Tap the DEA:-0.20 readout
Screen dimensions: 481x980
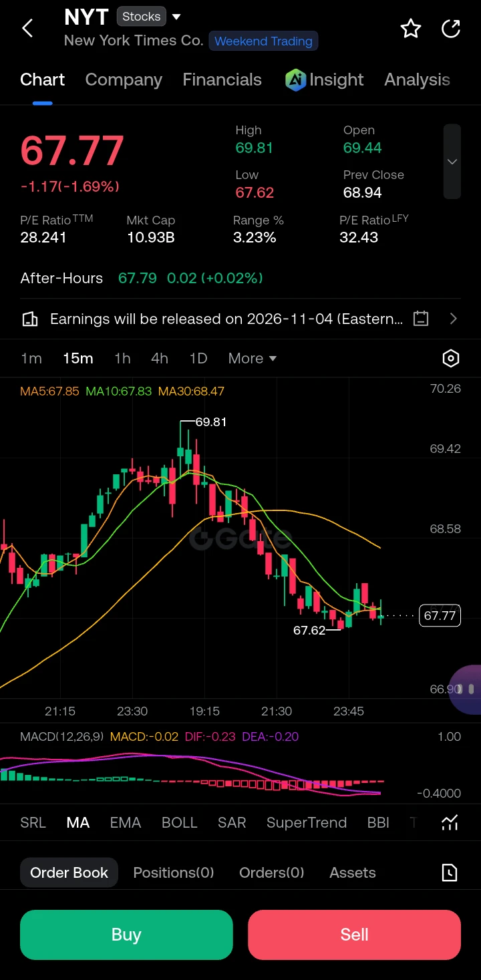(270, 737)
